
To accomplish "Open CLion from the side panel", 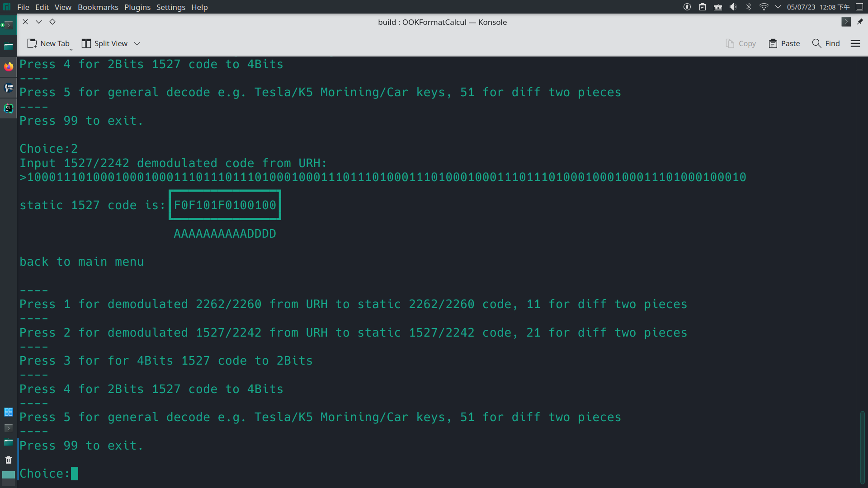I will [x=8, y=108].
